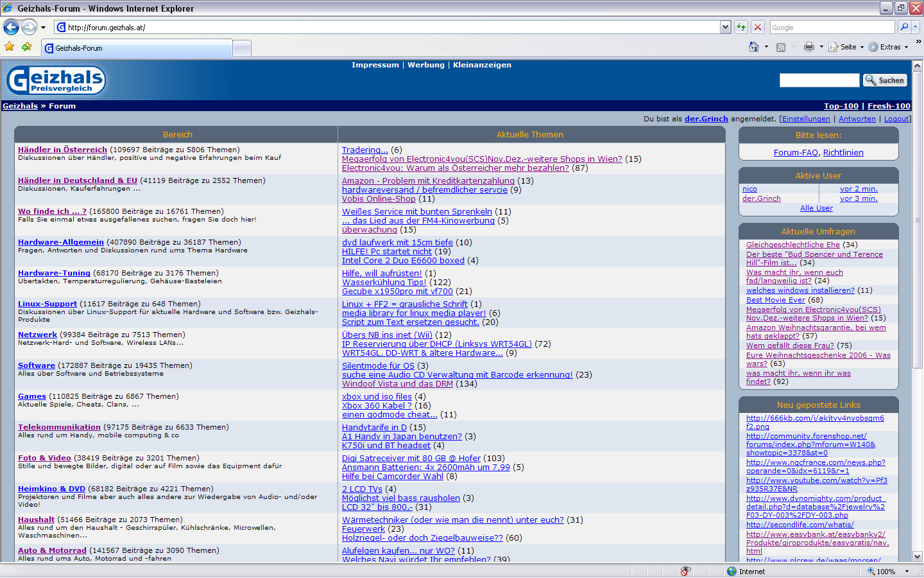Open the der.Grinch profile link in login line
Image resolution: width=924 pixels, height=578 pixels.
tap(706, 119)
